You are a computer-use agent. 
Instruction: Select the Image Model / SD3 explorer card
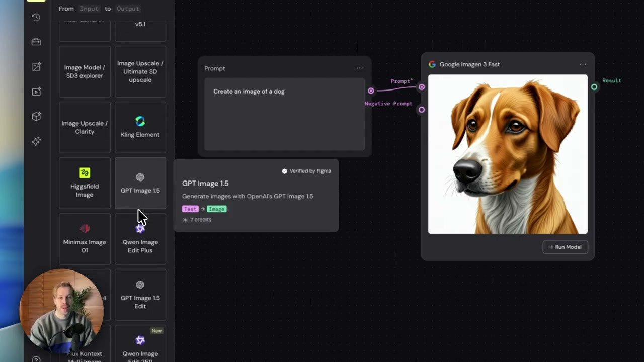click(x=85, y=71)
